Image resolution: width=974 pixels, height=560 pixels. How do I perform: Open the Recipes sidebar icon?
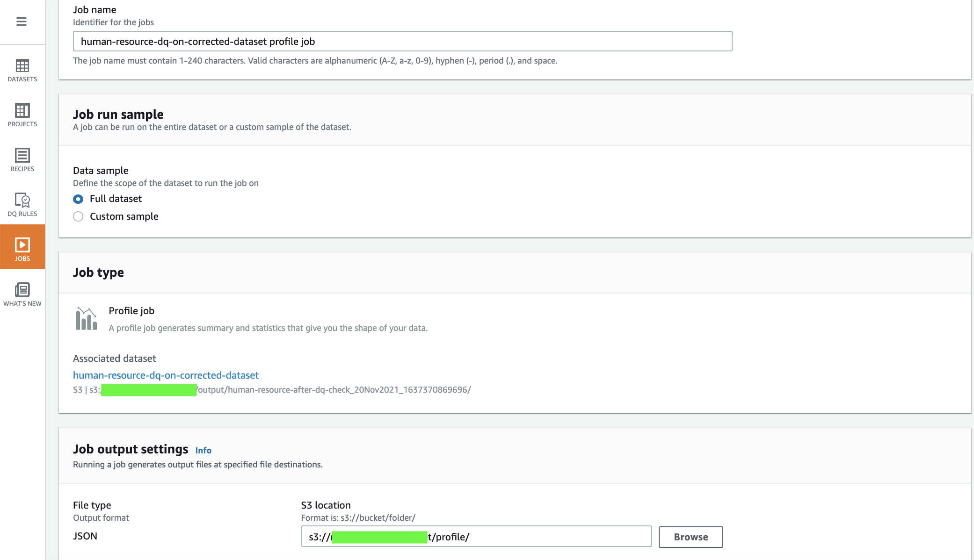tap(22, 155)
